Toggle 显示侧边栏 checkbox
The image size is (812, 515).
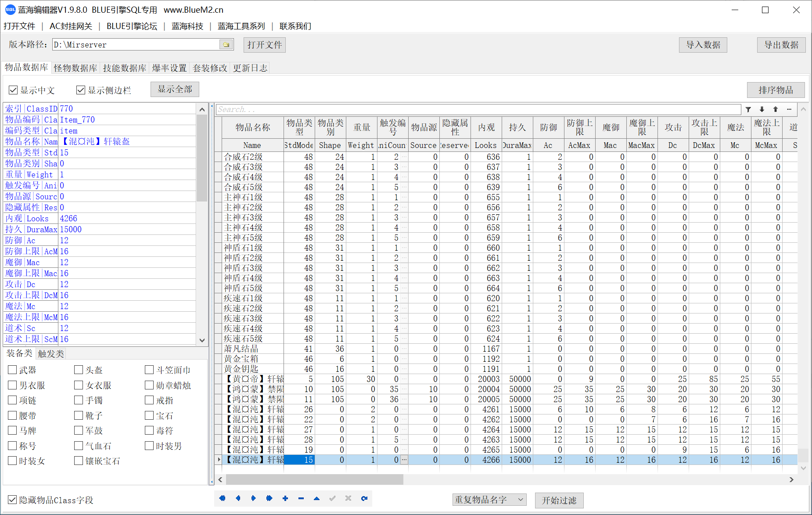(81, 90)
